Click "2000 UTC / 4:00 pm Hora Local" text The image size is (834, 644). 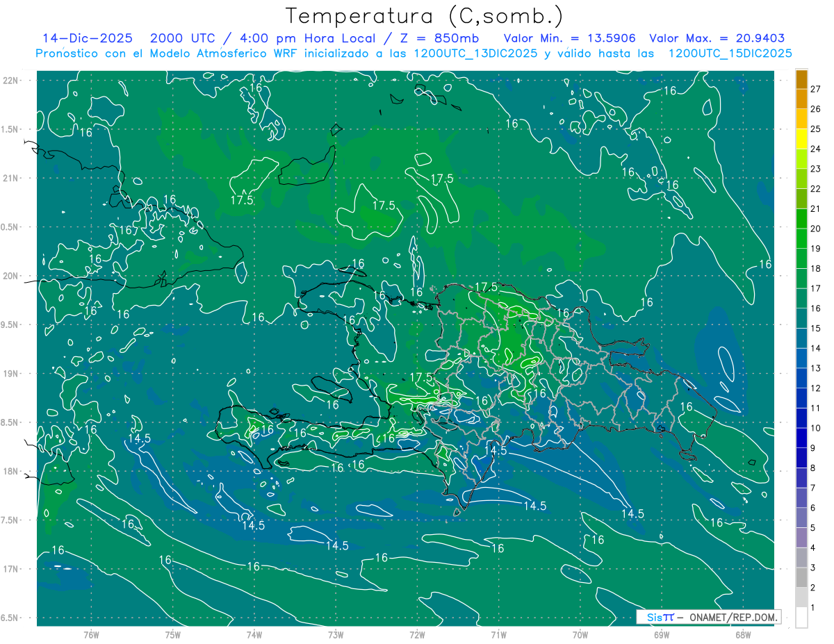pos(262,38)
